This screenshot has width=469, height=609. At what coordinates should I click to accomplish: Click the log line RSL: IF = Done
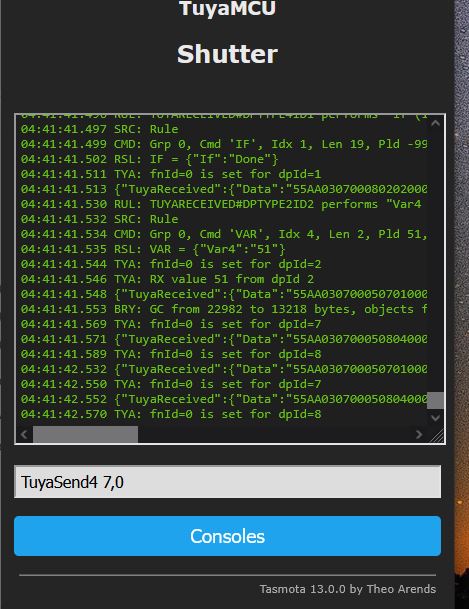click(149, 159)
